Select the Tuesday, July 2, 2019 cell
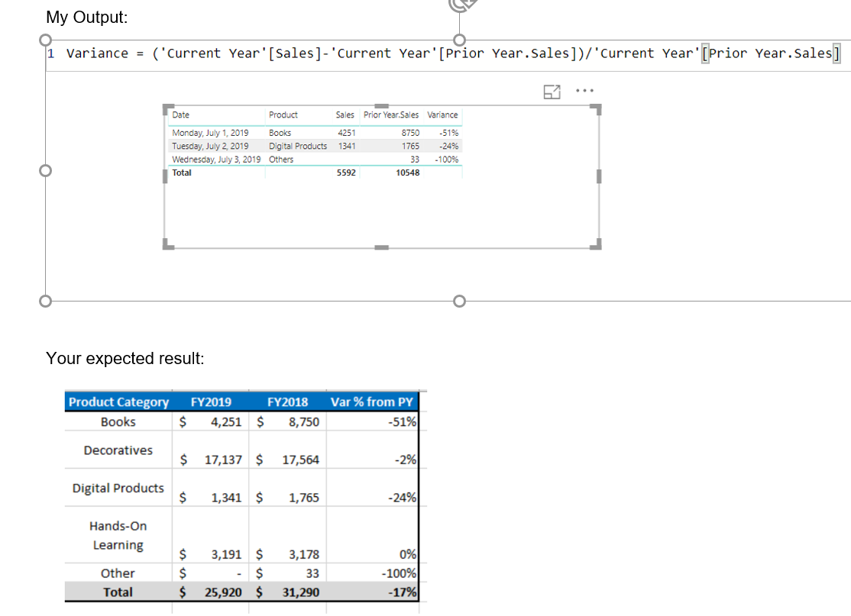Screen dimensions: 851x616 pos(210,147)
